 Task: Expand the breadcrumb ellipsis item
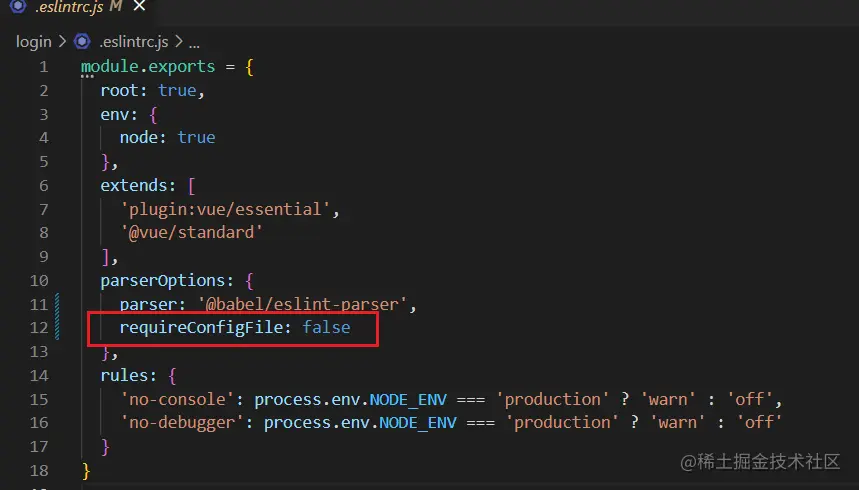coord(194,44)
